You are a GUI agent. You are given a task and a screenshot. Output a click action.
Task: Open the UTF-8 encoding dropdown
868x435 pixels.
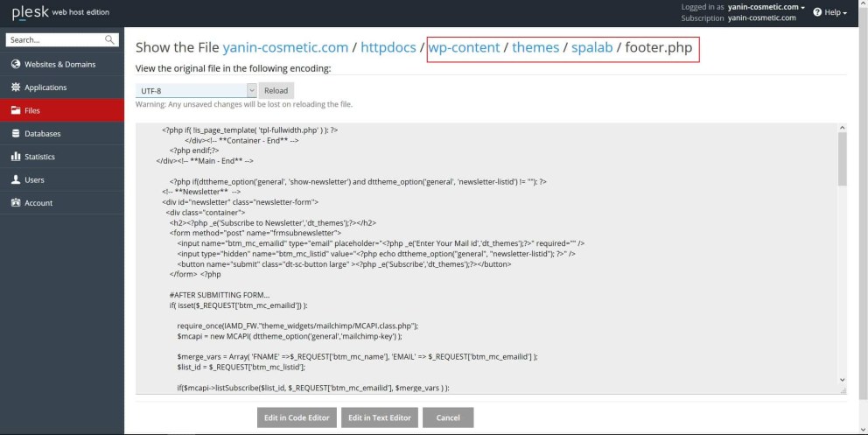[196, 91]
